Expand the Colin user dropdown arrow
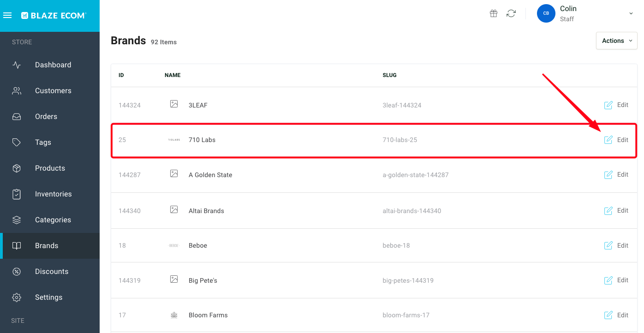Viewport: 644px width, 333px height. (x=631, y=14)
